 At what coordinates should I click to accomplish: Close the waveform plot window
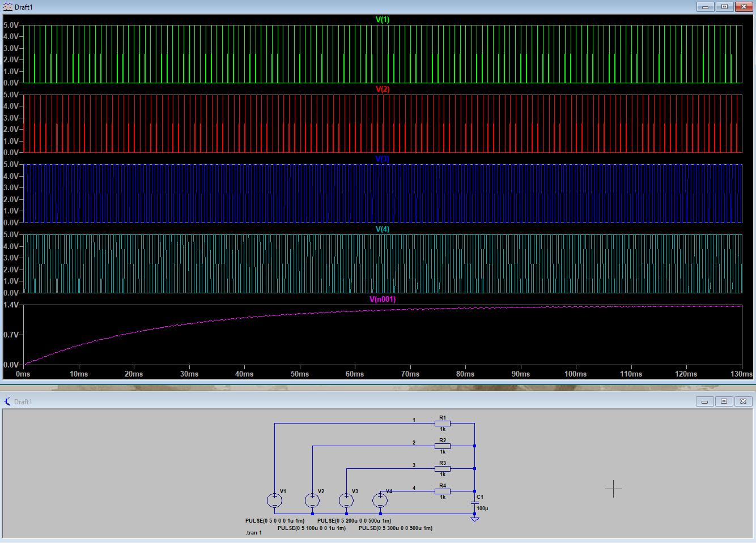[x=744, y=7]
